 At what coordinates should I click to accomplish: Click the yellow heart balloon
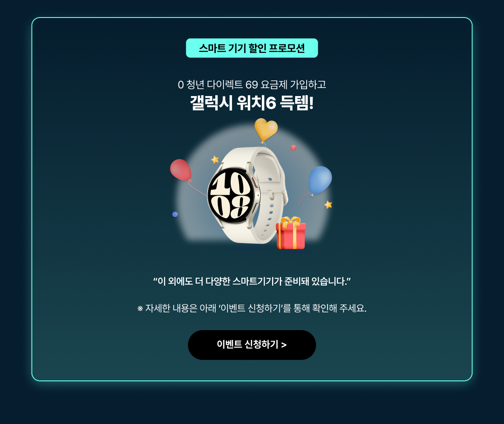tap(266, 130)
